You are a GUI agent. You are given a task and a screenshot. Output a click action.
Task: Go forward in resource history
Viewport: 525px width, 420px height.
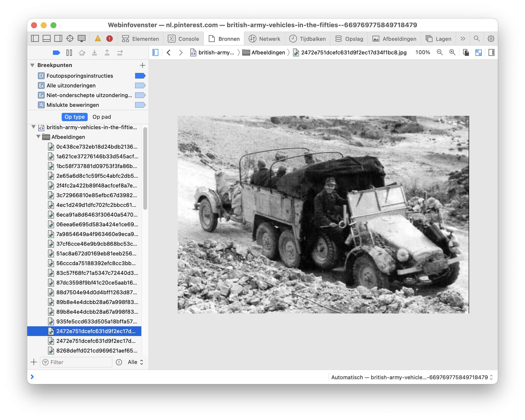pyautogui.click(x=181, y=52)
